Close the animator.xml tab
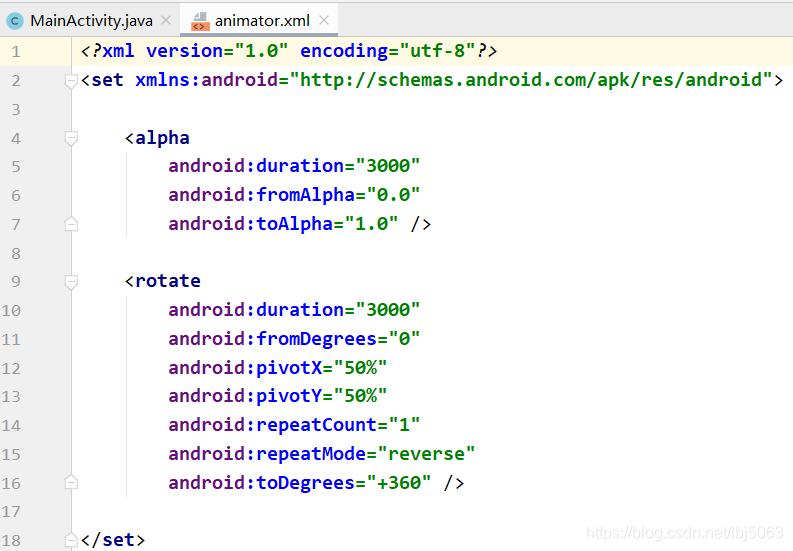793x551 pixels. point(324,20)
